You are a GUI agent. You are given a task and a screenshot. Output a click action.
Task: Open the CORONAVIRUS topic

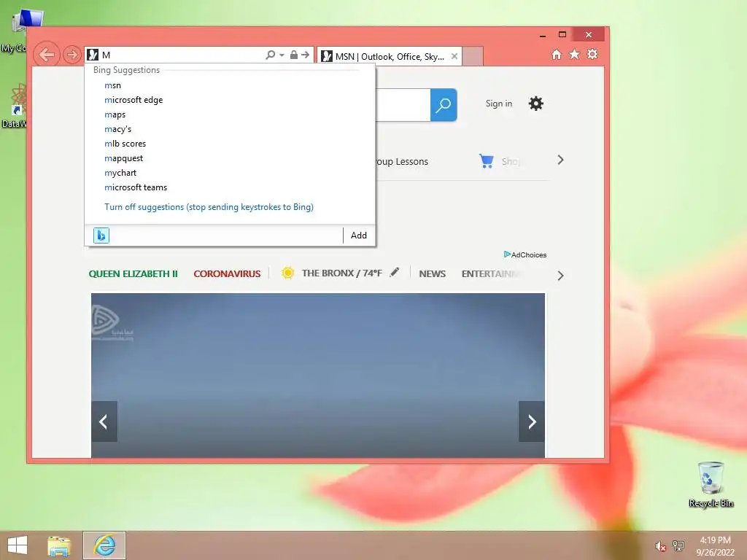(228, 274)
